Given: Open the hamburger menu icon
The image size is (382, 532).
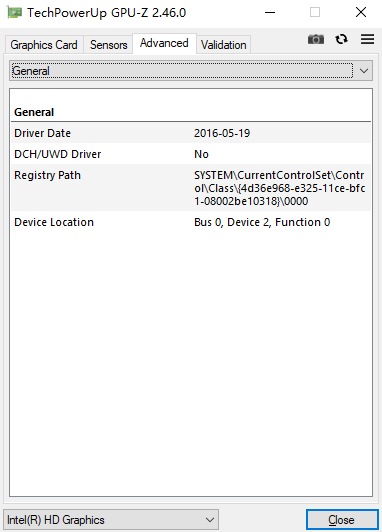Looking at the screenshot, I should coord(367,39).
